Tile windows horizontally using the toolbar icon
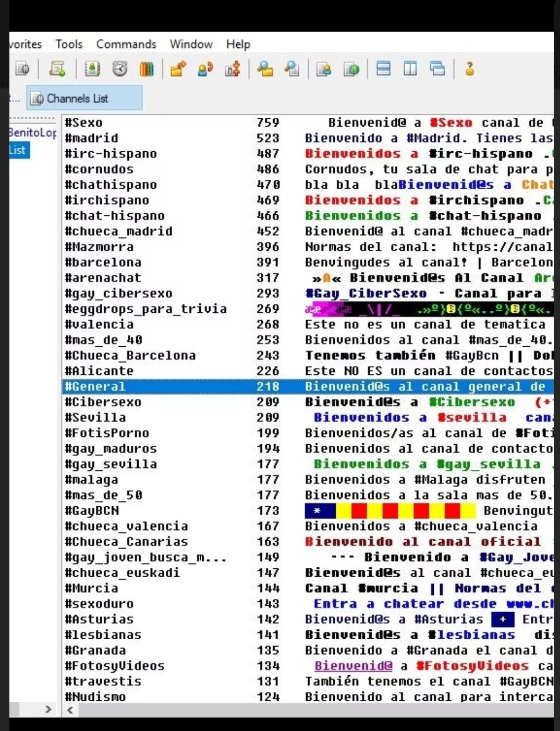Screen dimensions: 560x731 pyautogui.click(x=385, y=68)
